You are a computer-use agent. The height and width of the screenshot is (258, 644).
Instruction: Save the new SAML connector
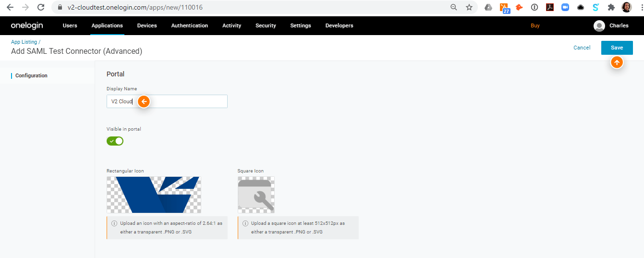coord(617,48)
